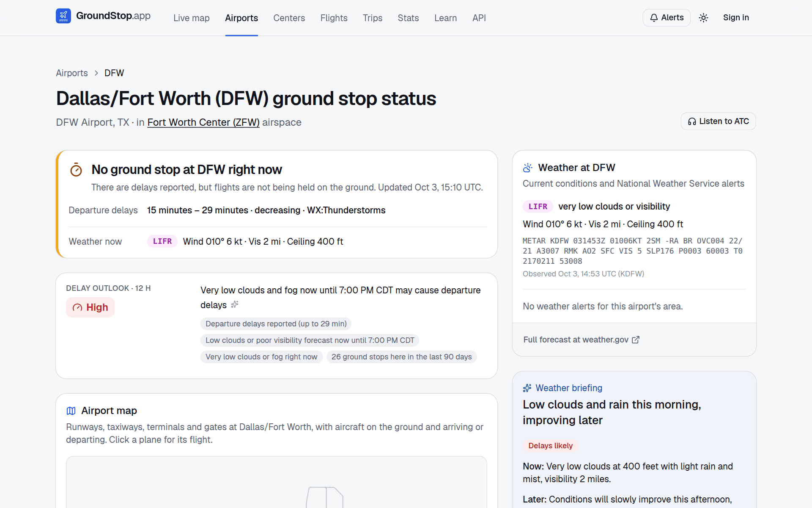
Task: Open the Alerts button
Action: click(667, 18)
